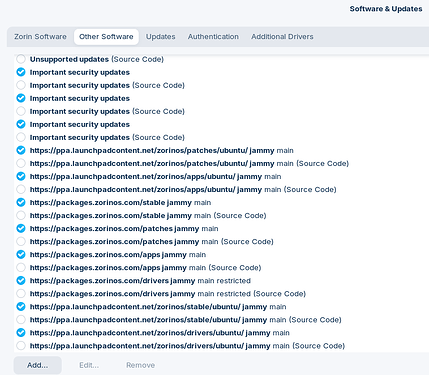Uncheck packages.zorinos.com/stable jammy main
Screen dimensions: 429x375
[x=21, y=202]
